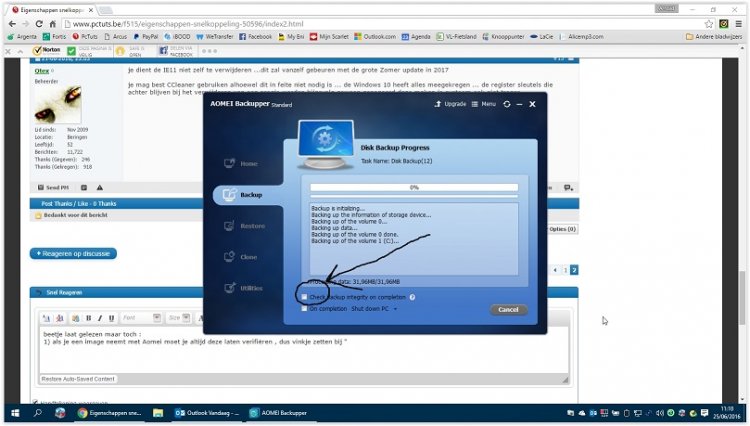Open the Clone section in AOMEI sidebar
The height and width of the screenshot is (426, 750).
[241, 257]
